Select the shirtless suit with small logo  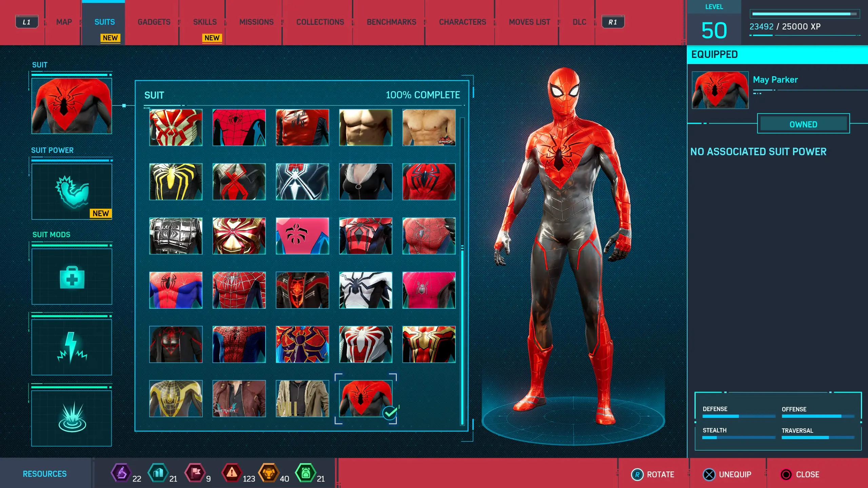point(429,127)
